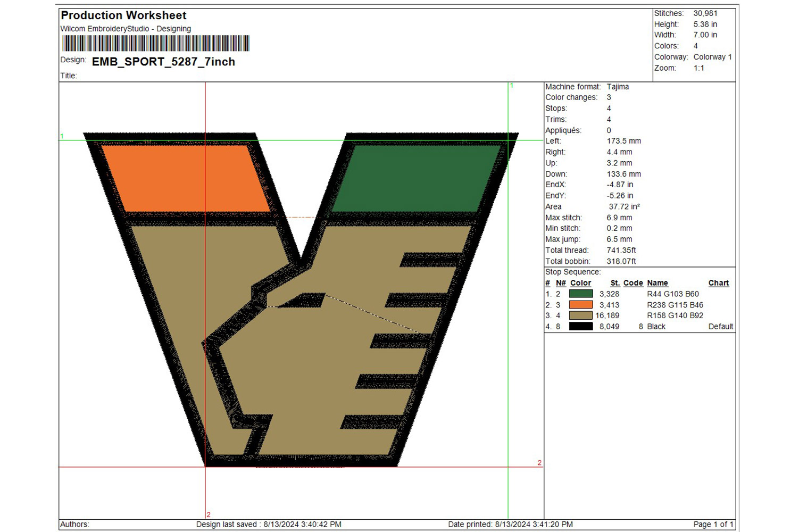This screenshot has height=532, width=799.
Task: Click the Max jump value 6.5 mm
Action: tap(620, 239)
